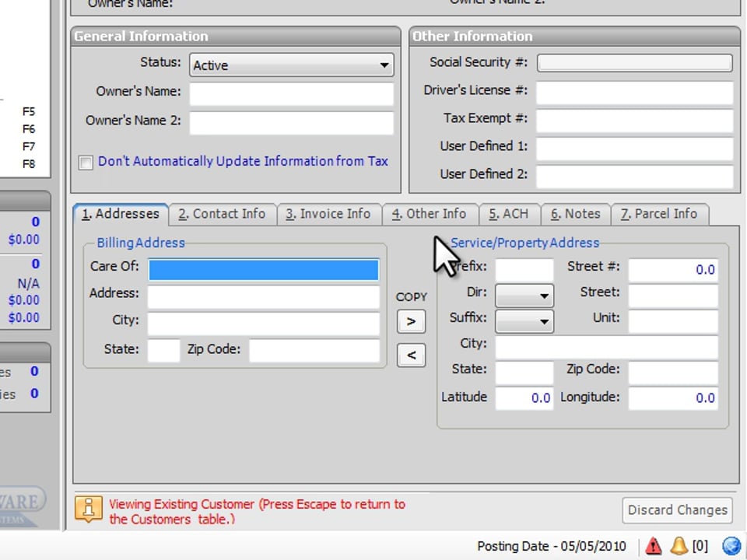Viewport: 747px width, 560px height.
Task: Click the [0] notification count text
Action: point(700,546)
